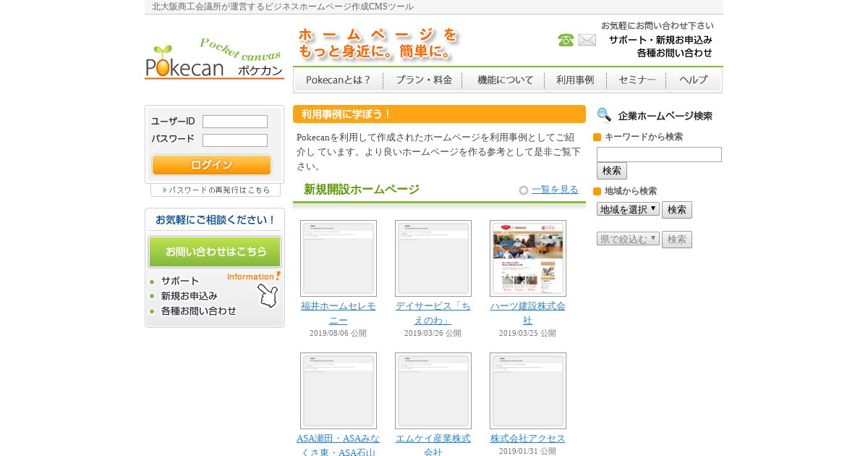Click the お気軽にご相談ください！ heading

[x=215, y=219]
